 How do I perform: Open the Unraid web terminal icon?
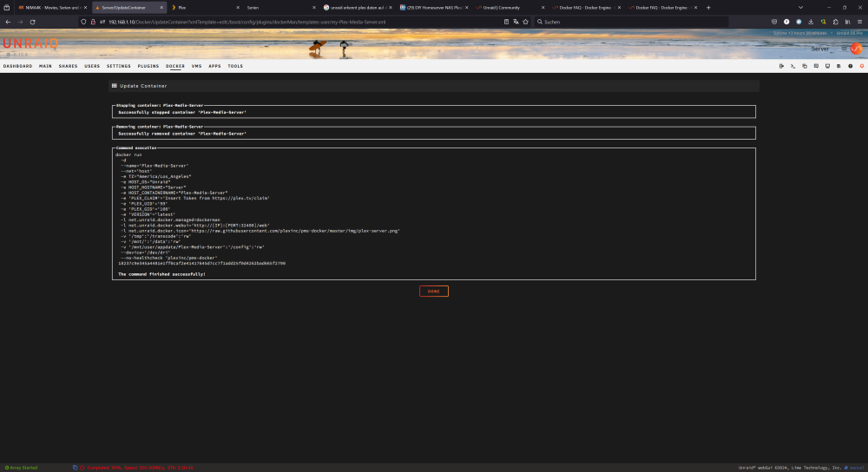pyautogui.click(x=792, y=66)
